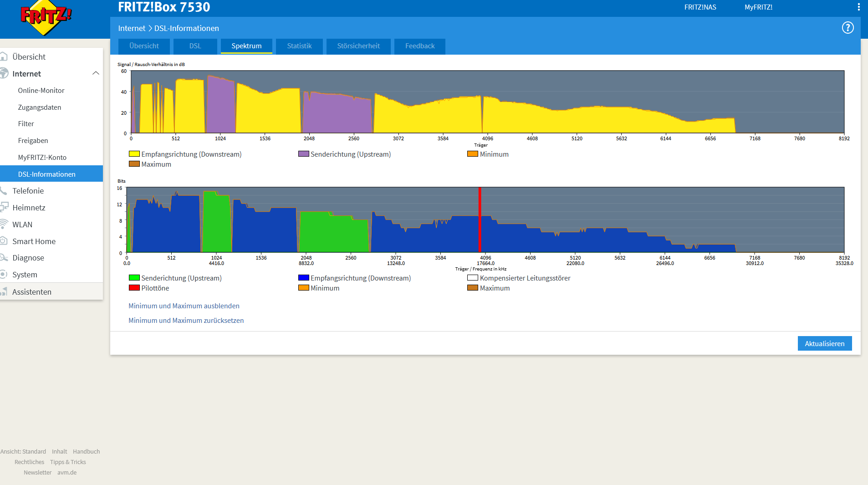The image size is (868, 485).
Task: Click 'Minimum und Maximum zurücksetzen' link
Action: pos(186,321)
